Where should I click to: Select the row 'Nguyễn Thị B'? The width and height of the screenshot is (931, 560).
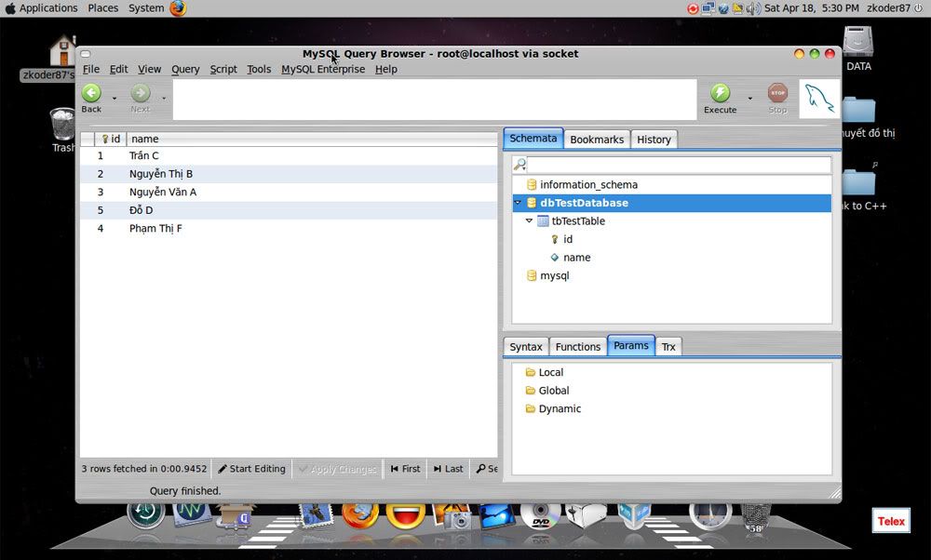[x=289, y=174]
